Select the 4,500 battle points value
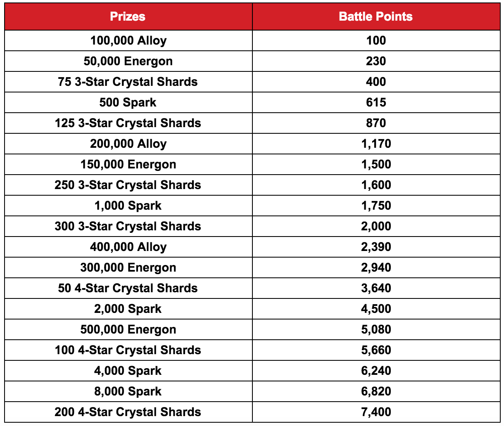This screenshot has height=426, width=504. tap(376, 309)
